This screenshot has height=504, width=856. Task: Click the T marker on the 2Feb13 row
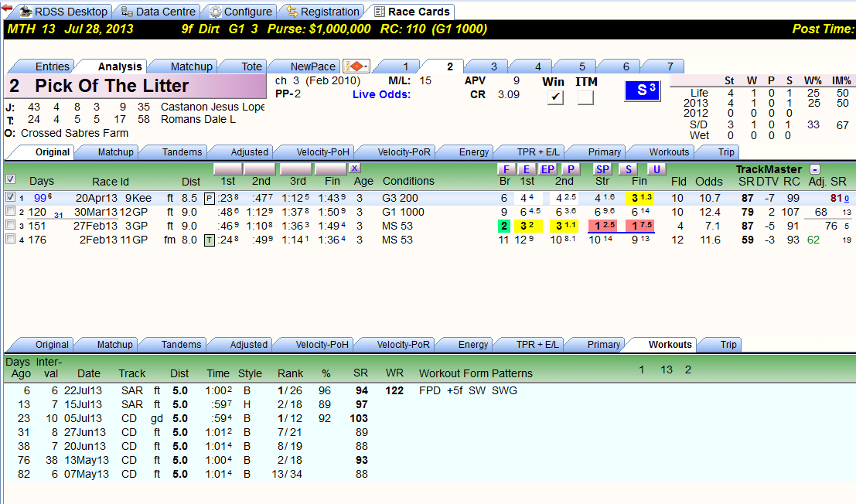tap(209, 240)
